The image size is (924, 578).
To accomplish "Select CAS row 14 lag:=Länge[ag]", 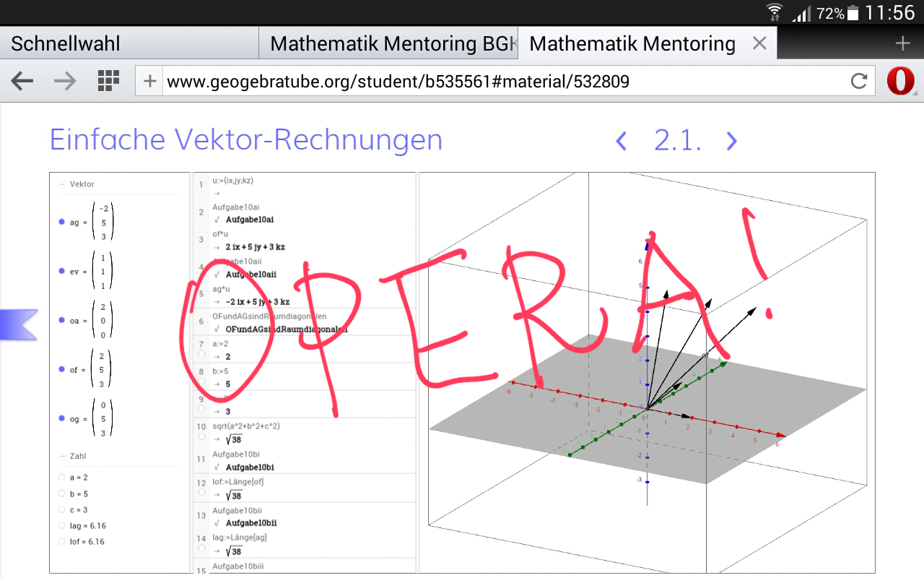I will pos(305,544).
